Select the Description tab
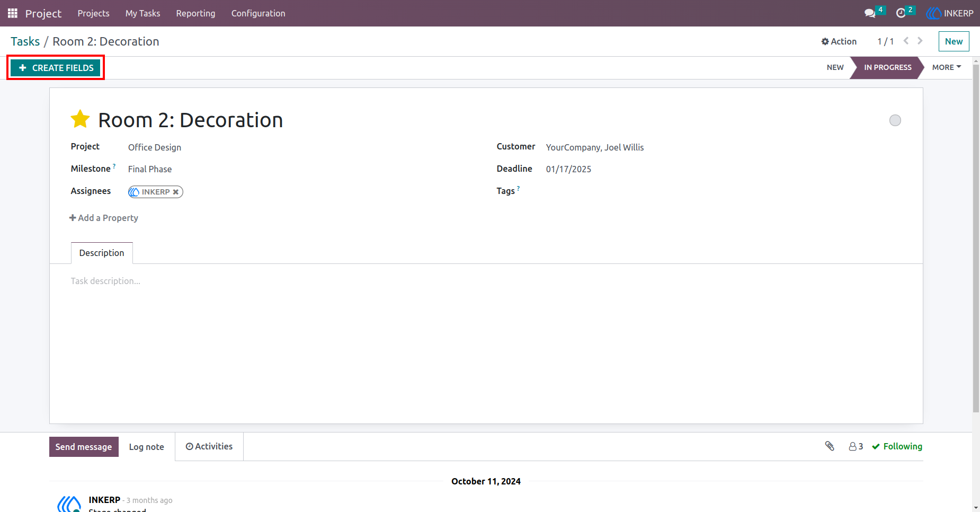The width and height of the screenshot is (980, 512). (x=102, y=253)
